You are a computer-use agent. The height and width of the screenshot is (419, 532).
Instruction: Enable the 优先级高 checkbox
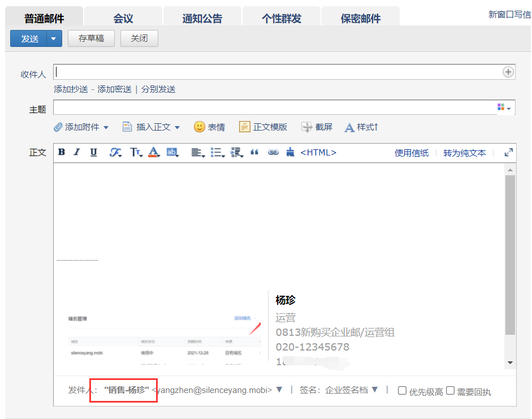(x=403, y=390)
